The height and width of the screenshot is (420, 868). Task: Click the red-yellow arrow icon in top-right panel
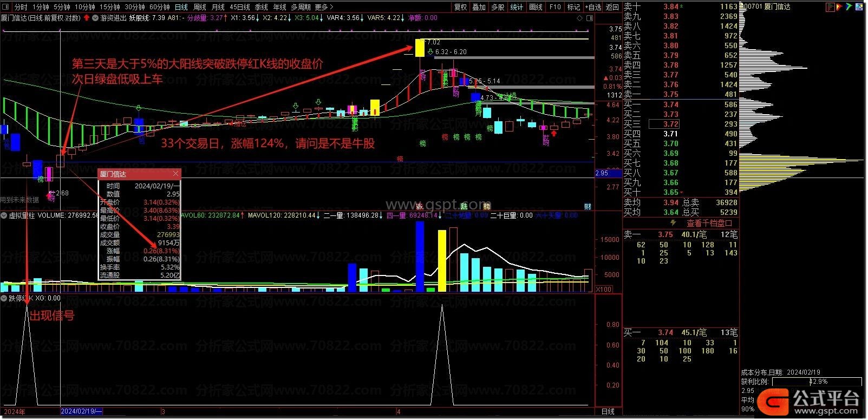click(x=840, y=7)
